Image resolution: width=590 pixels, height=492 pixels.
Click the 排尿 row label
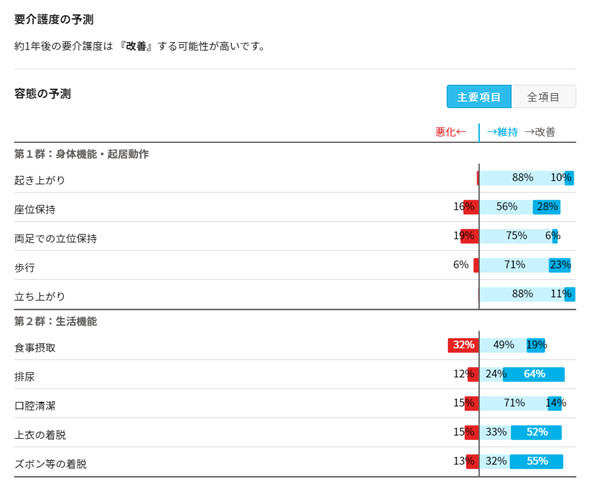(24, 377)
